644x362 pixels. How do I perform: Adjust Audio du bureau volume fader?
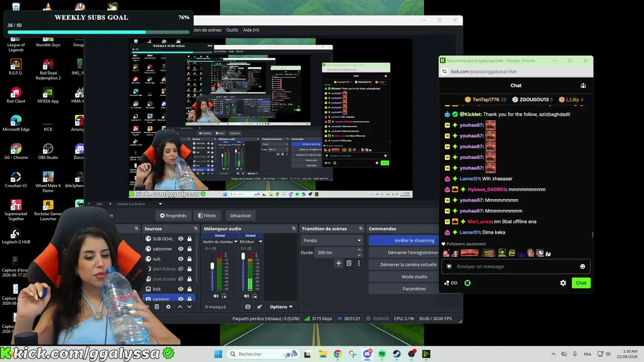coord(212,265)
